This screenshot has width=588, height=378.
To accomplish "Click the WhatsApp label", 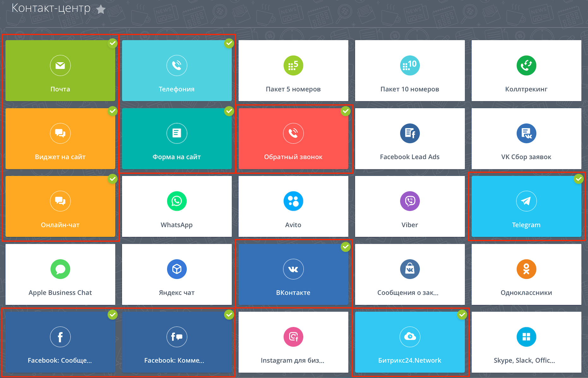I will (177, 225).
